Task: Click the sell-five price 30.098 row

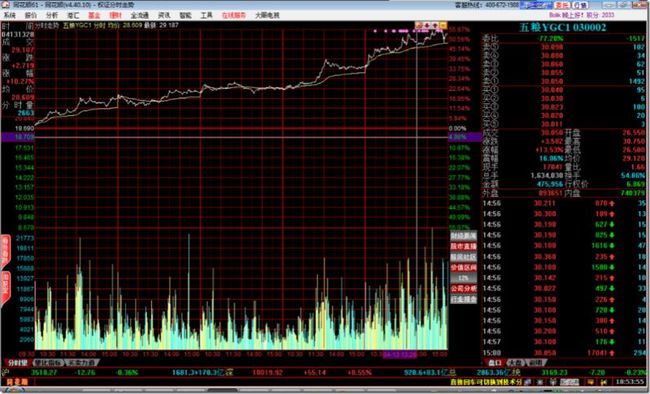Action: click(564, 47)
